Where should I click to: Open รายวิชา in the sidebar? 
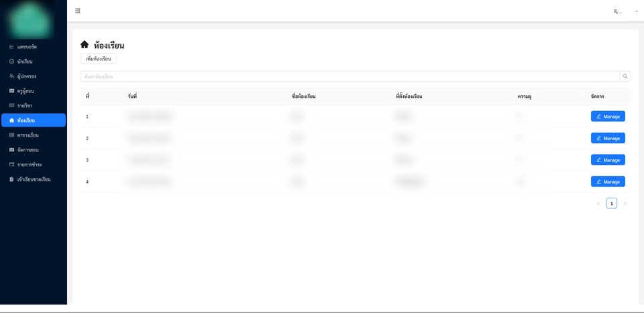(34, 106)
